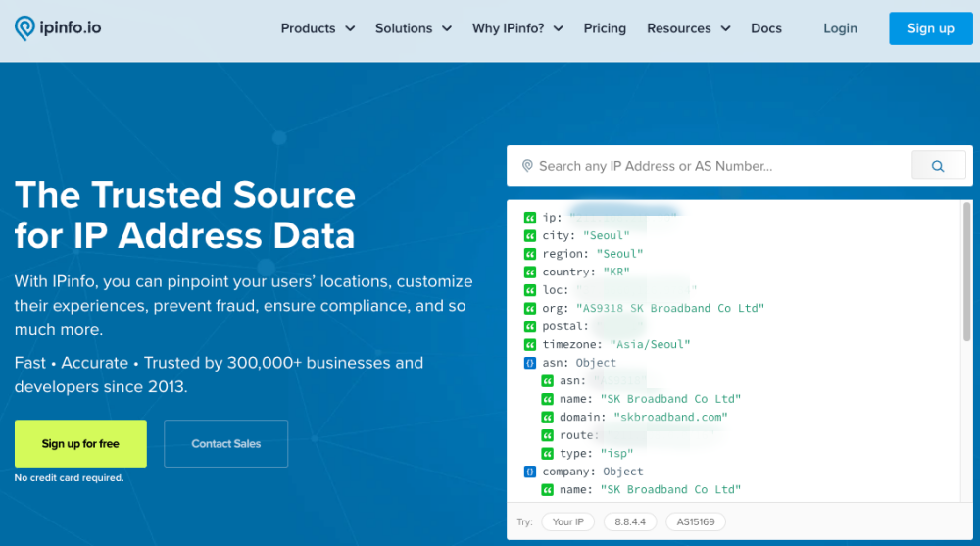Expand the Why IPinfo? chevron arrow
The image size is (980, 546).
point(559,28)
